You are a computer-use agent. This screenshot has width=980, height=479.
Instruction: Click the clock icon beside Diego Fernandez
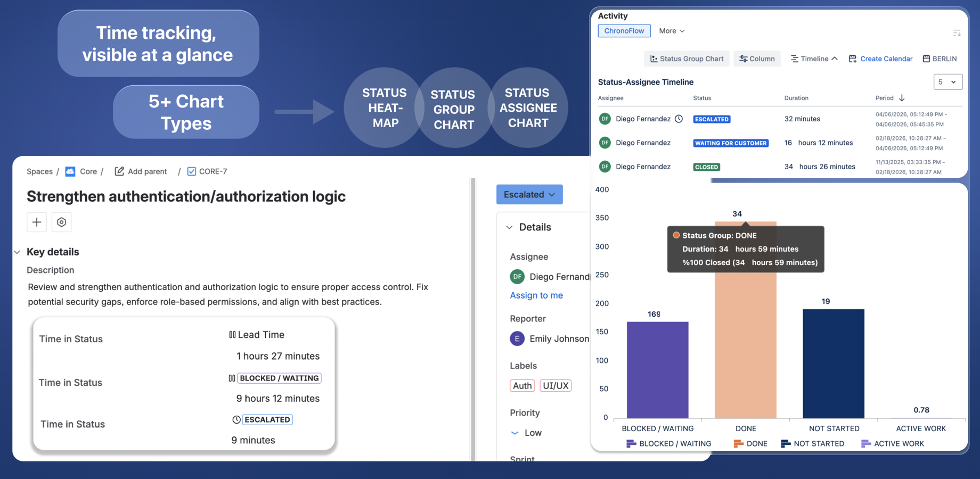tap(679, 119)
